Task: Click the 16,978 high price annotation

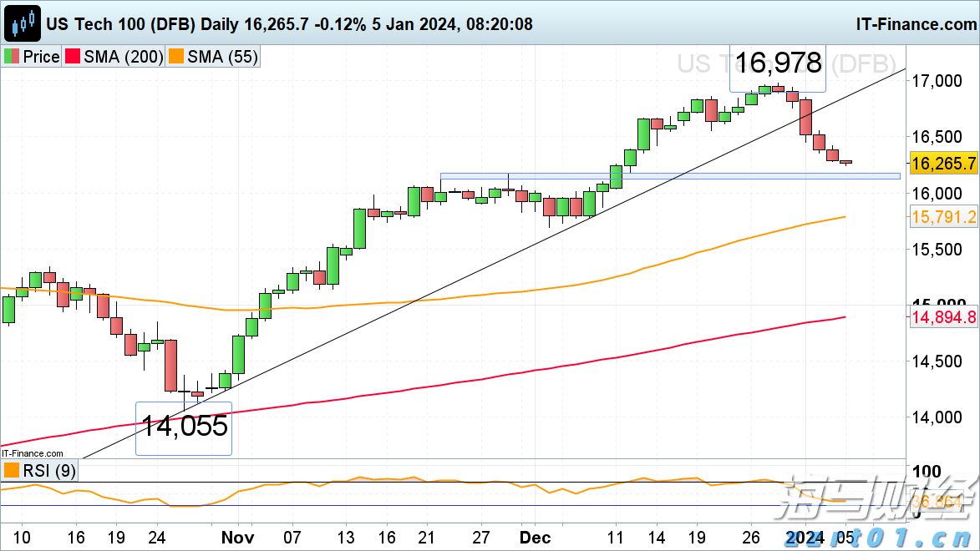Action: tap(778, 63)
